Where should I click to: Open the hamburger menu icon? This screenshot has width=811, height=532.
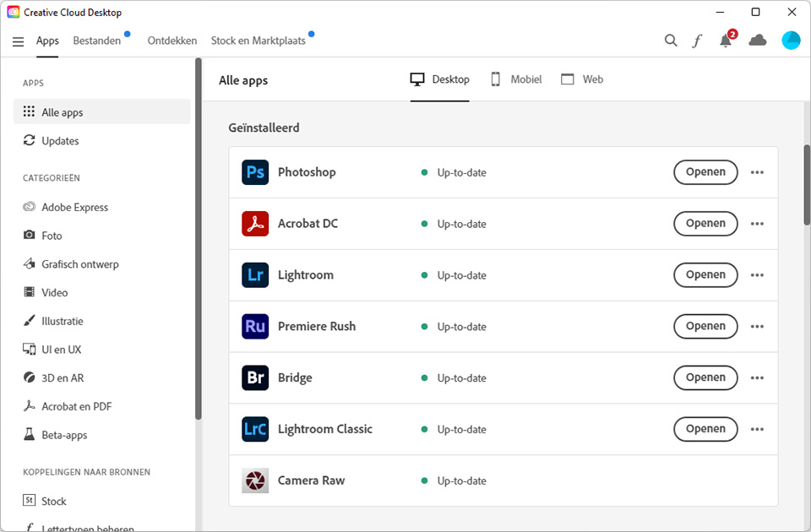[18, 41]
